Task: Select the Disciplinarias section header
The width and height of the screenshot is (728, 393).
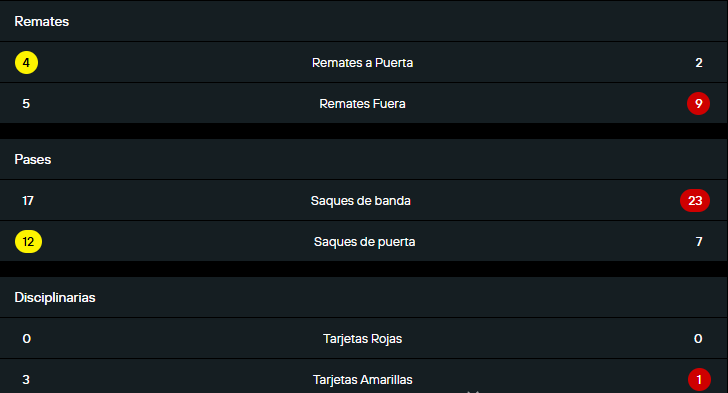Action: (x=55, y=297)
